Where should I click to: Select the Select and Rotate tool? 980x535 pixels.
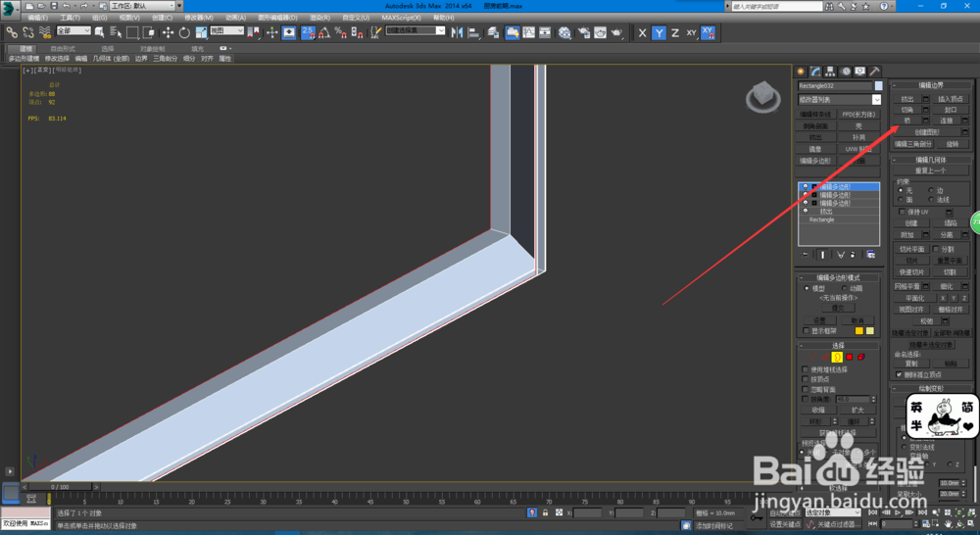tap(184, 32)
